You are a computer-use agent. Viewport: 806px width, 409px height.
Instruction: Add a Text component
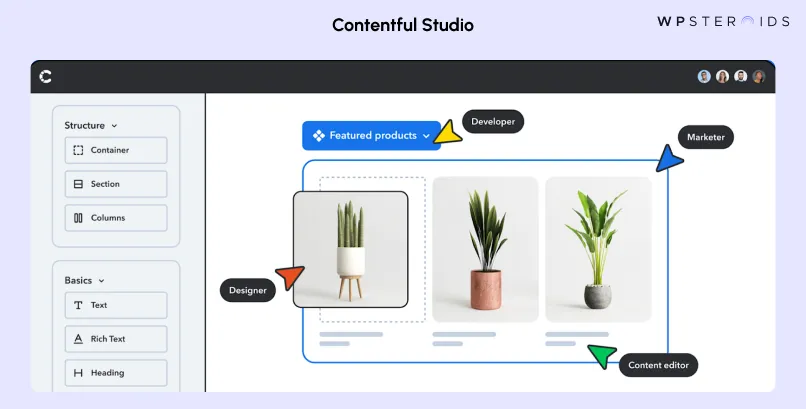click(116, 305)
